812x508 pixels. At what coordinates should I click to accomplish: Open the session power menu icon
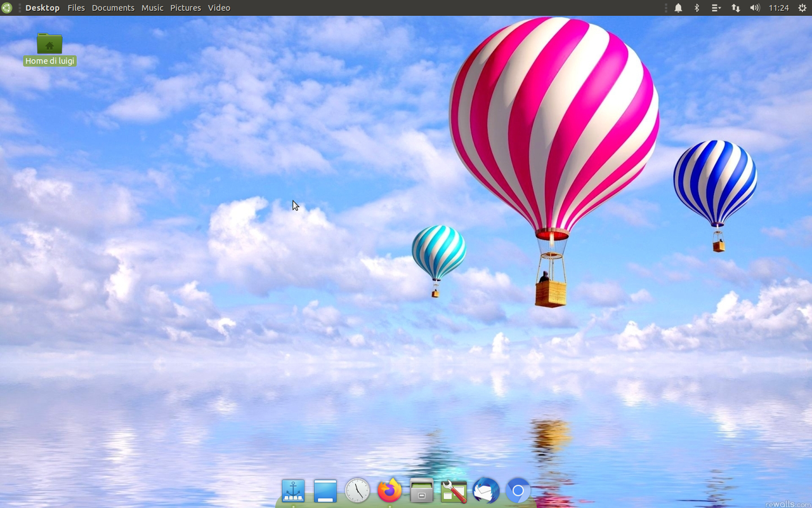[x=802, y=8]
